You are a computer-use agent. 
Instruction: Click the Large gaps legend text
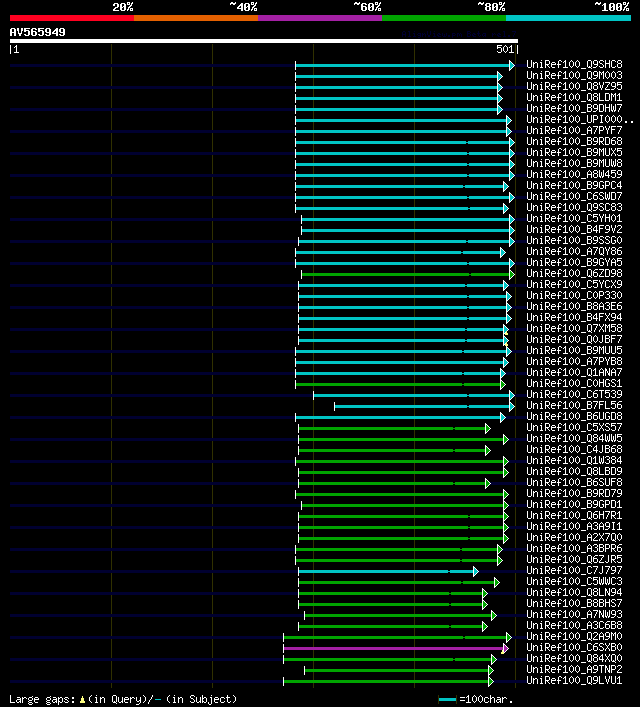pyautogui.click(x=123, y=699)
